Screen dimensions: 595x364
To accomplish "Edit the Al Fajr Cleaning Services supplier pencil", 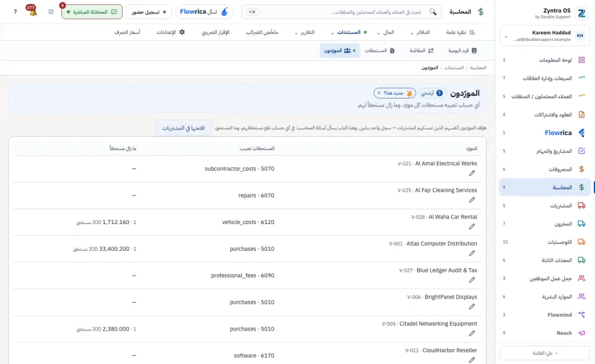I will click(x=472, y=200).
